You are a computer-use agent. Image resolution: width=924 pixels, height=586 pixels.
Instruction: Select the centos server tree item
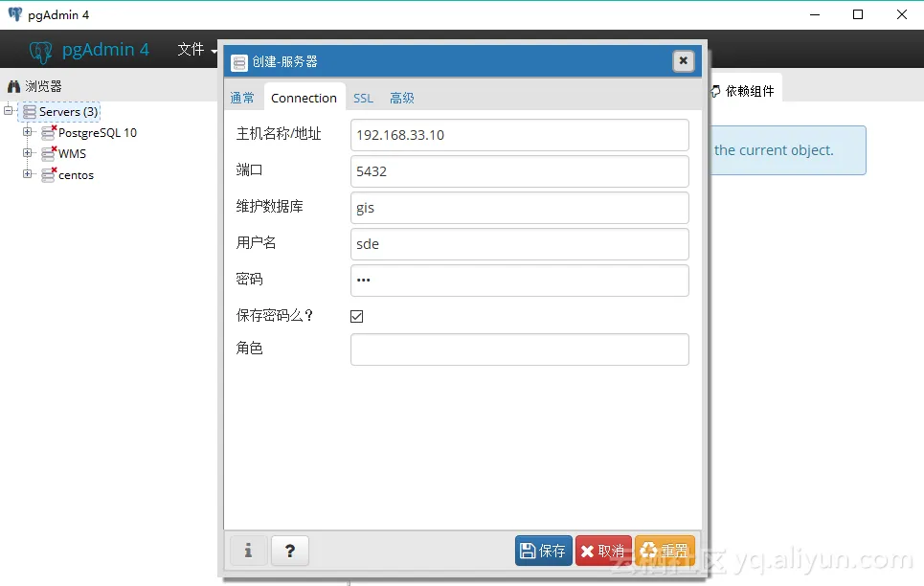pos(76,175)
